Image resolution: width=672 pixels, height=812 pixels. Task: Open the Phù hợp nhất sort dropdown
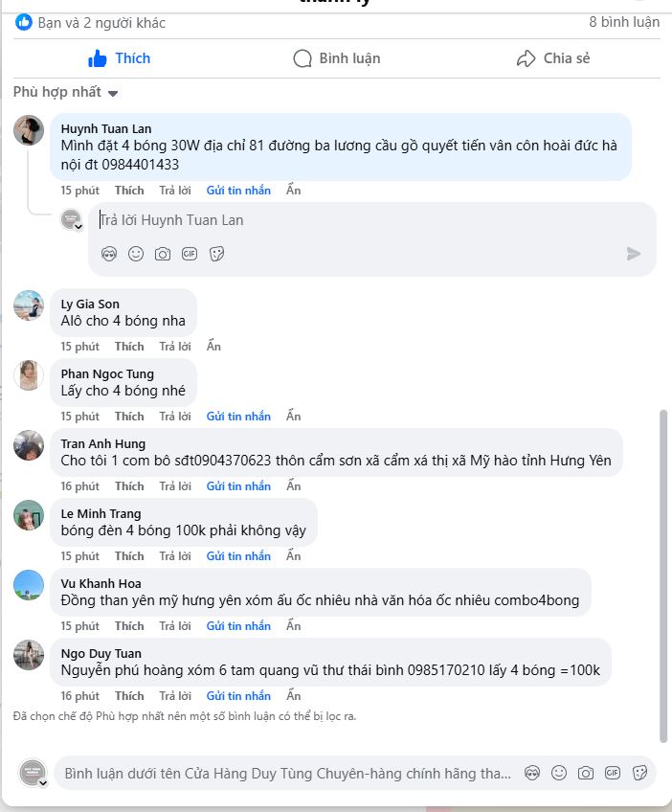[65, 92]
